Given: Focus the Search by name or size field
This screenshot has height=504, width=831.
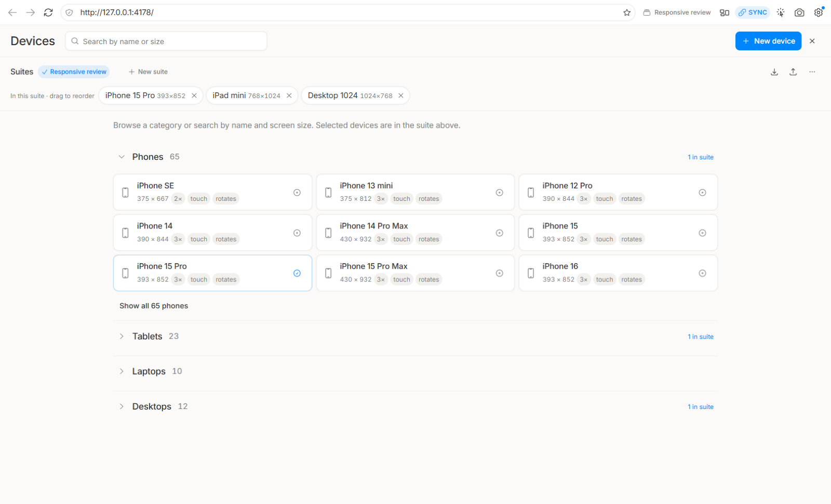Looking at the screenshot, I should (x=166, y=41).
